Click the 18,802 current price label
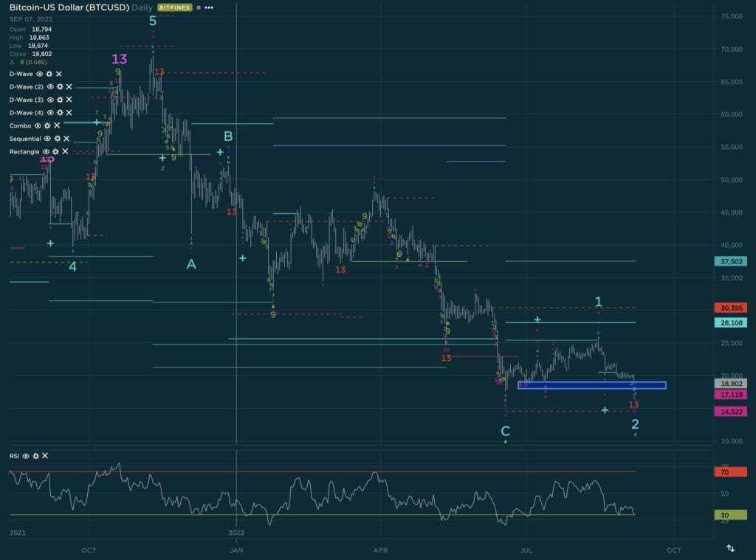This screenshot has width=756, height=560. [731, 384]
